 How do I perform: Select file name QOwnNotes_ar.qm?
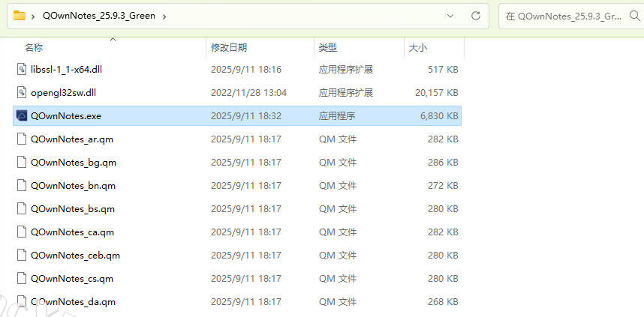pos(72,139)
